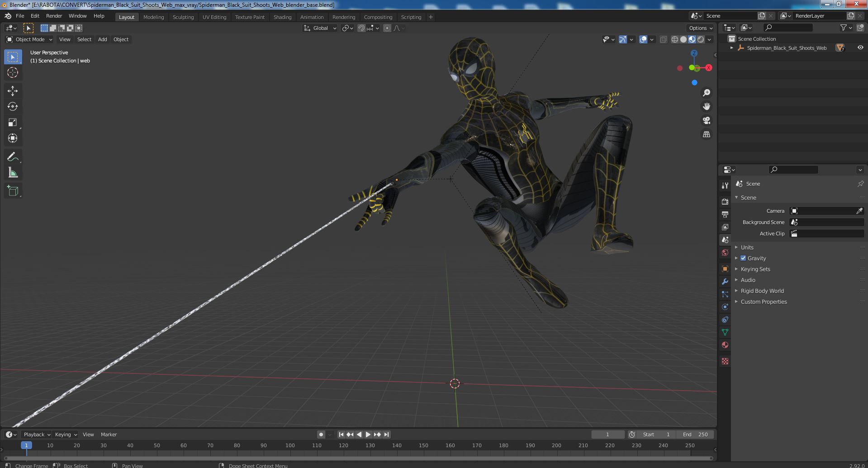Switch to the UV Editing workspace tab

coord(214,17)
